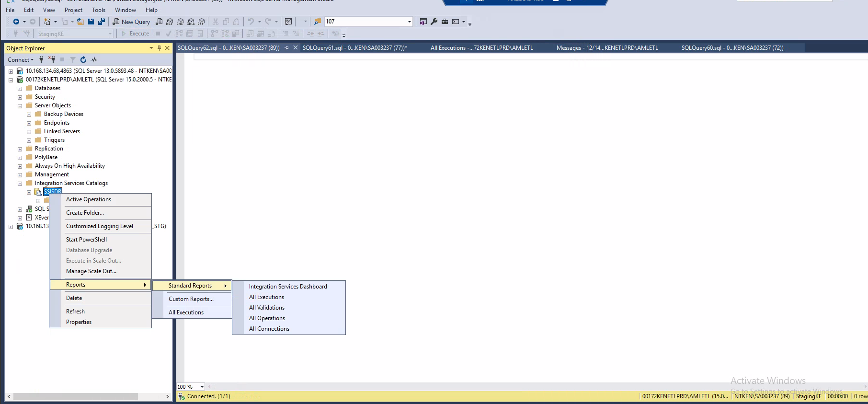The height and width of the screenshot is (404, 868).
Task: Click Object Explorer horizontal scrollbar right arrow
Action: 167,397
